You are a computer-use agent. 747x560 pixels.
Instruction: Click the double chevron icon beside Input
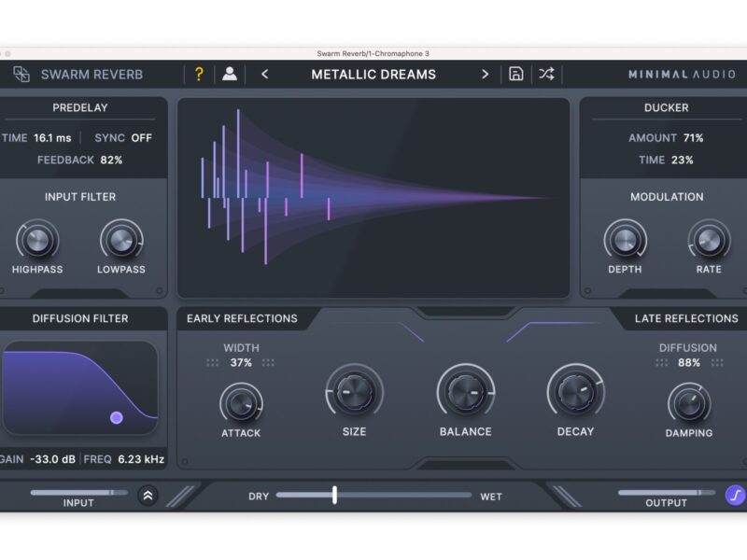(148, 496)
